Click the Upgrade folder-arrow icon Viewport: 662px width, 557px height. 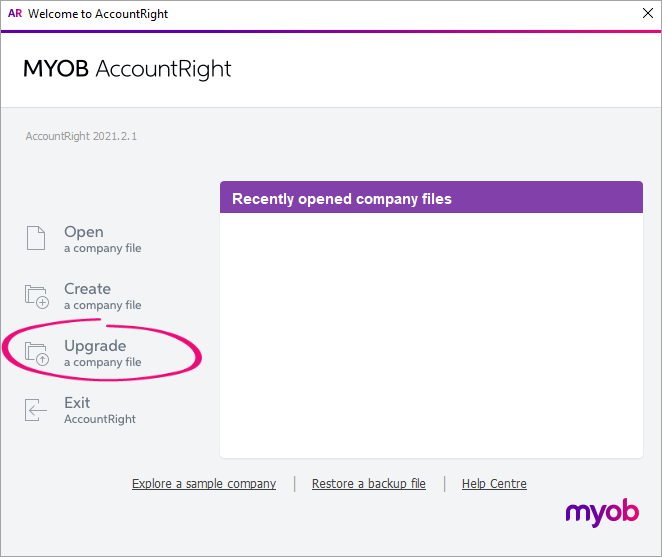pos(37,353)
